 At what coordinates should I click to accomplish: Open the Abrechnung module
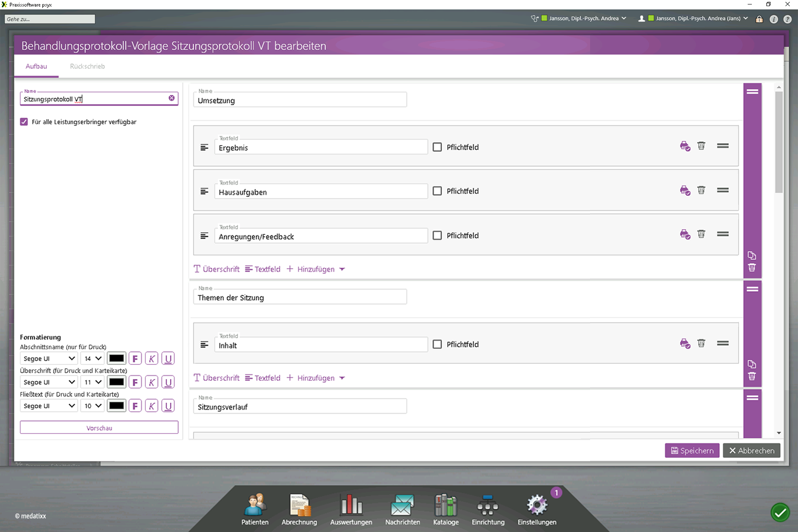tap(299, 509)
